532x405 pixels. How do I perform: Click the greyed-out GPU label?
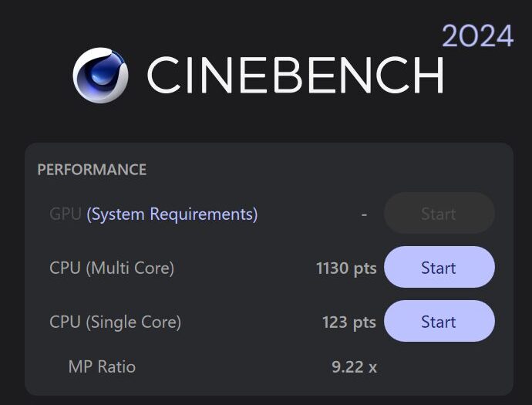[x=66, y=214]
